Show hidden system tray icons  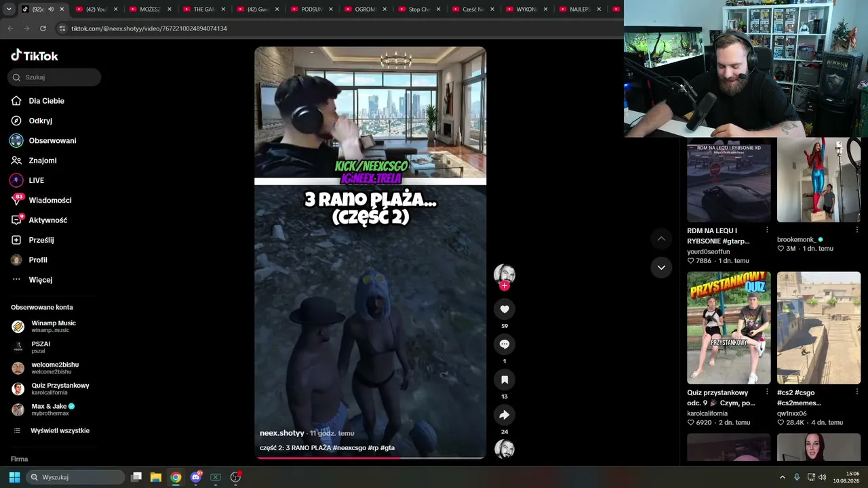pos(782,477)
